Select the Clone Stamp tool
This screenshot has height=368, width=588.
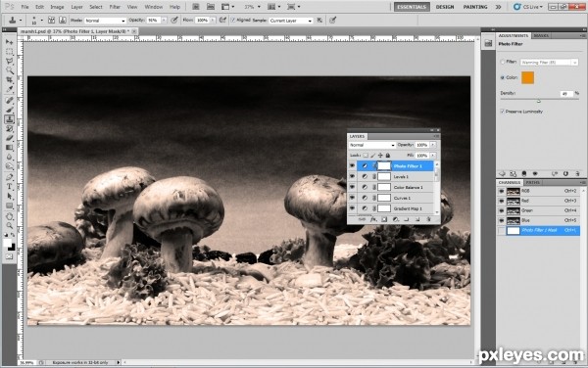click(10, 119)
